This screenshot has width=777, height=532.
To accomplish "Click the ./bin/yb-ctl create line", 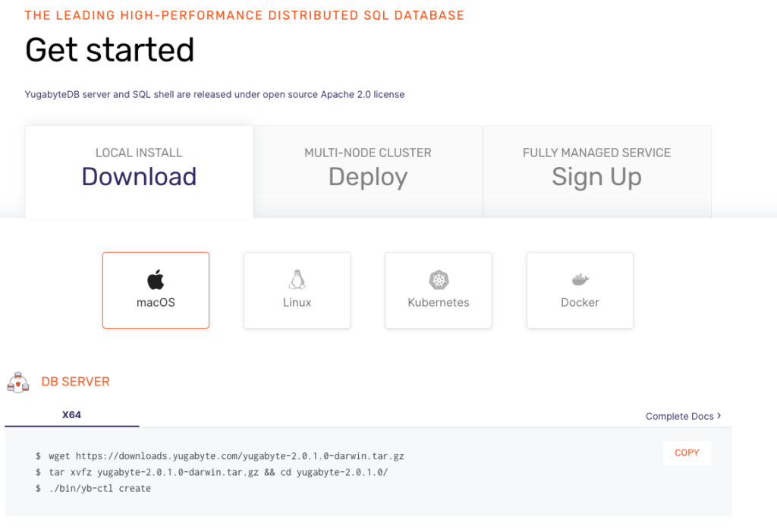I will (93, 489).
